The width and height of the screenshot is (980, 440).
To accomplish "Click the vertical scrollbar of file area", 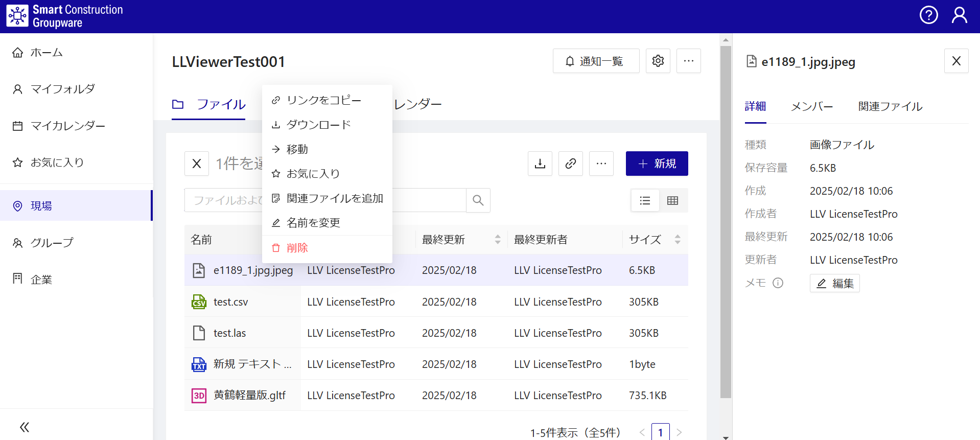I will point(725,220).
